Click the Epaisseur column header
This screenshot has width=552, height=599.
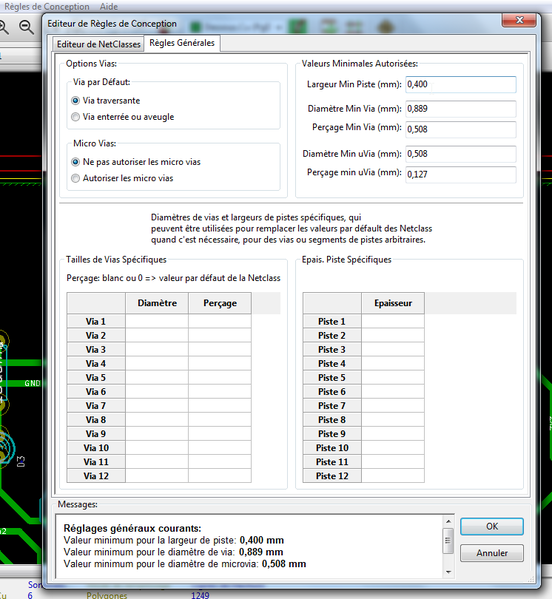393,303
